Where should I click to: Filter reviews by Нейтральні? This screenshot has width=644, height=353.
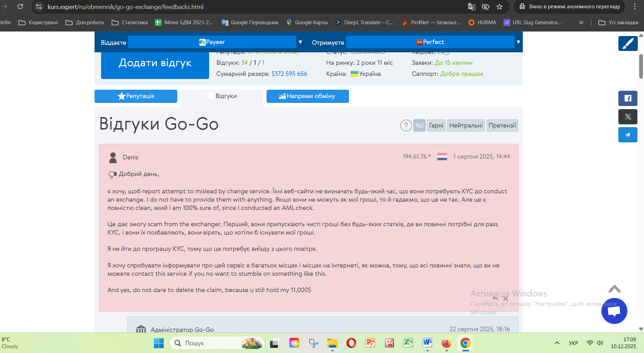(x=466, y=125)
